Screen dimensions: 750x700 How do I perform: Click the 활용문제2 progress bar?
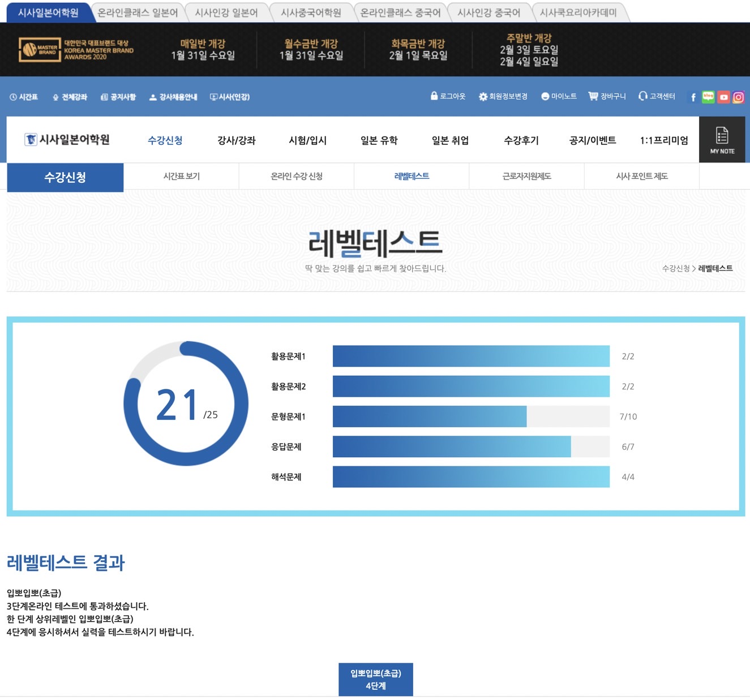pyautogui.click(x=471, y=386)
